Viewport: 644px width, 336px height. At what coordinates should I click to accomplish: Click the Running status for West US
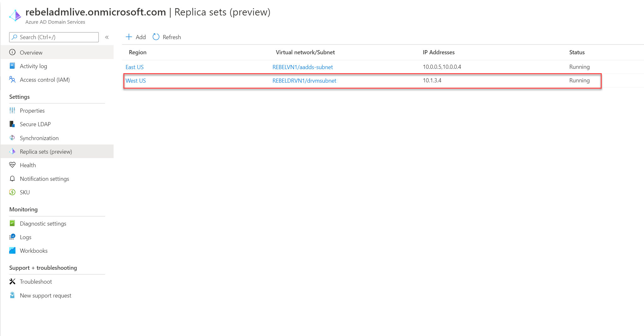(579, 80)
